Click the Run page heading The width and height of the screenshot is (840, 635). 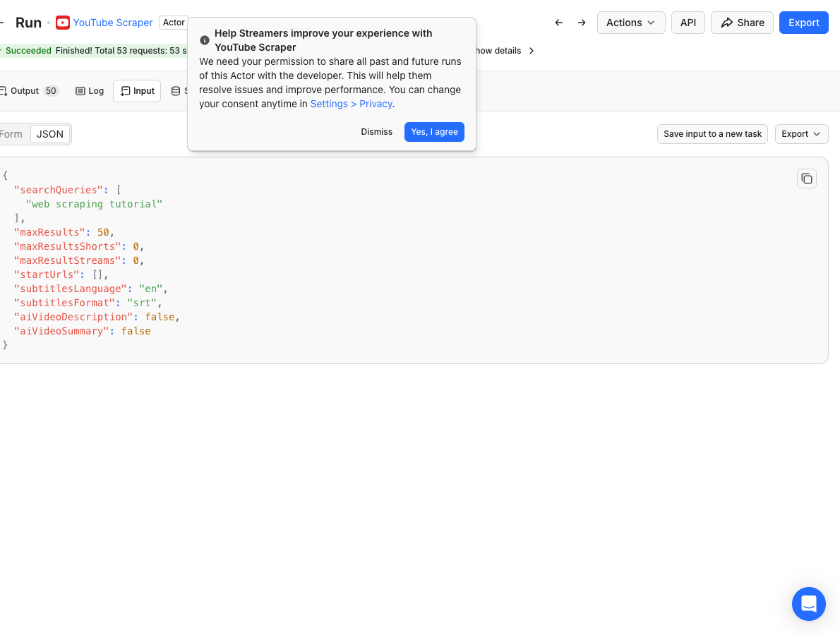pos(28,23)
